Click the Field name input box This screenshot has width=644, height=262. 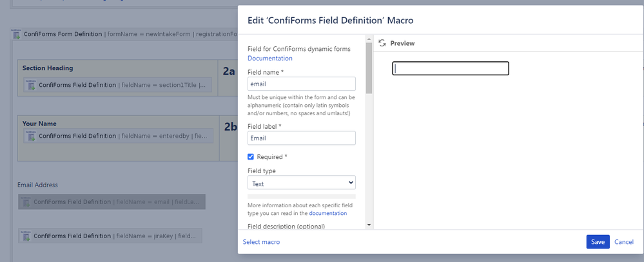pyautogui.click(x=302, y=84)
